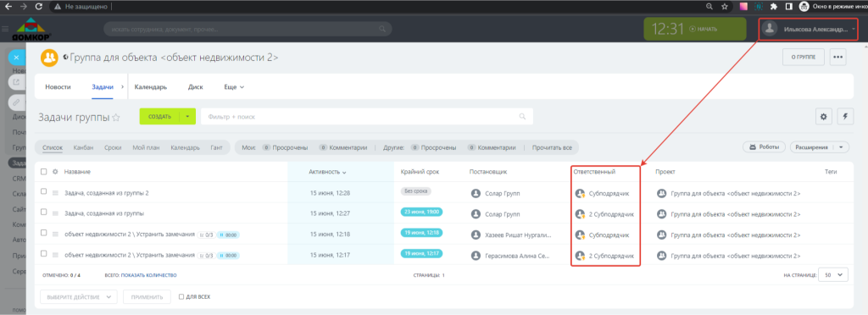Enable the ДЛЯ ВСЕХ checkbox
Screen dimensions: 868x315
pyautogui.click(x=181, y=296)
